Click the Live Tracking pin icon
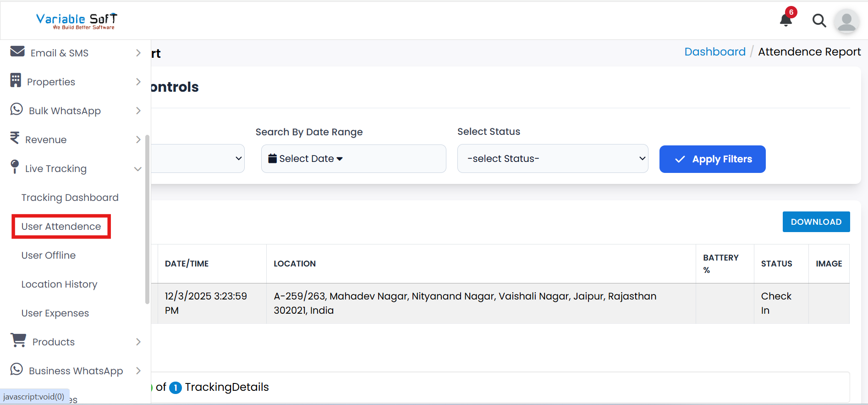The height and width of the screenshot is (405, 868). 15,167
